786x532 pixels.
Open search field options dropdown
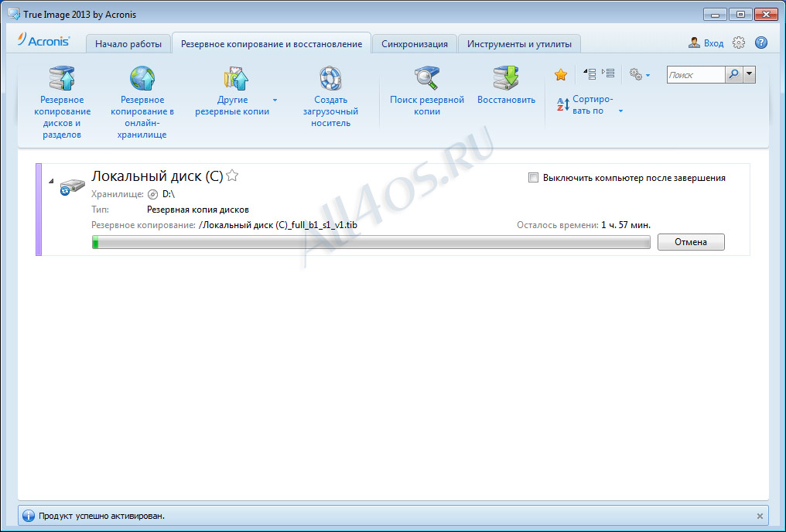point(749,75)
